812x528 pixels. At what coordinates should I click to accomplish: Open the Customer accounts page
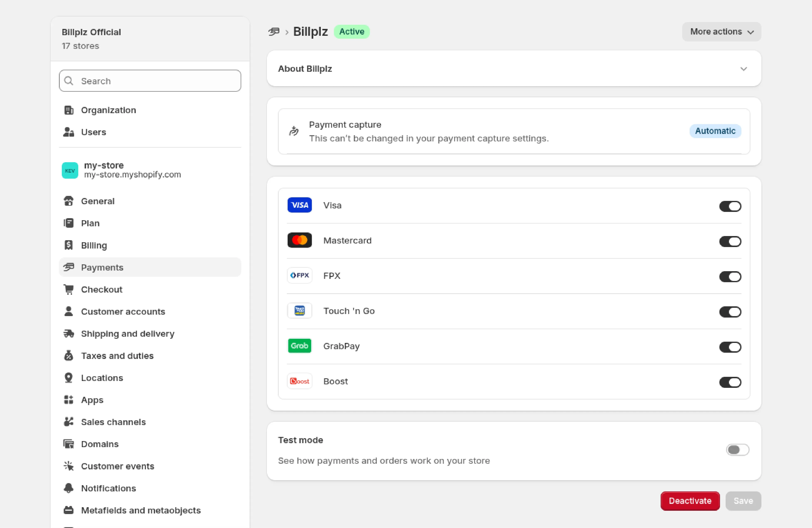(150, 311)
